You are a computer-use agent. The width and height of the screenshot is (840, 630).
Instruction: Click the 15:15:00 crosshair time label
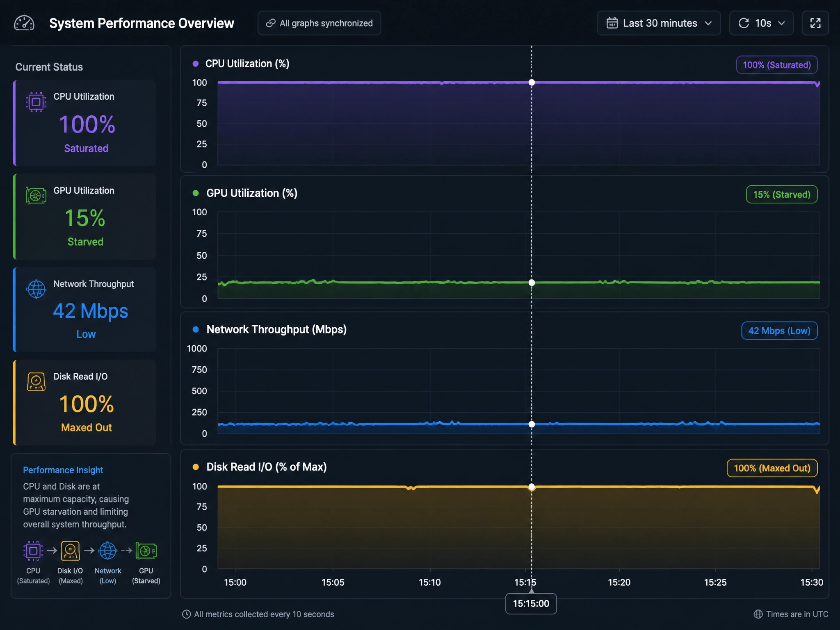pos(531,603)
